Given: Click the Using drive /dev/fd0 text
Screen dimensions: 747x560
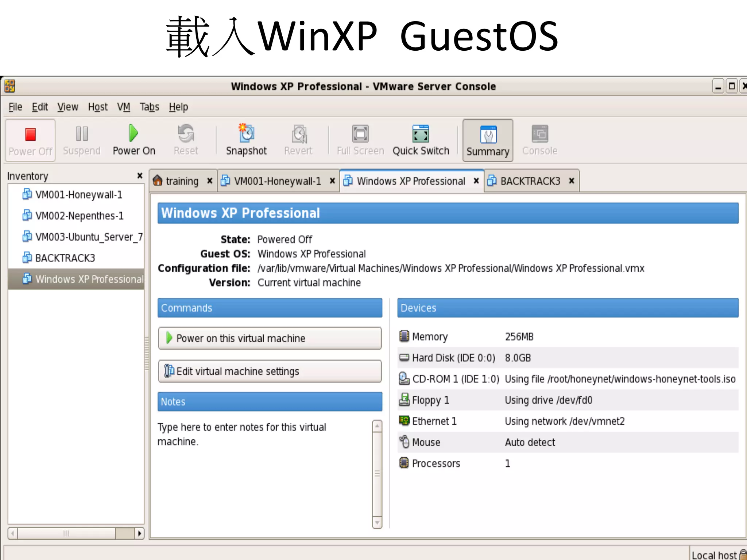Looking at the screenshot, I should [x=549, y=400].
